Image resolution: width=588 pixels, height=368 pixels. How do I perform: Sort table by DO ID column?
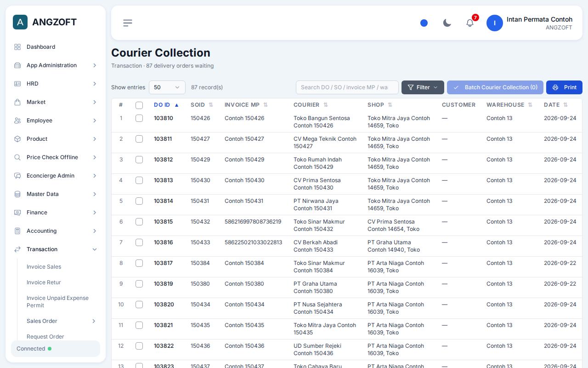click(166, 105)
